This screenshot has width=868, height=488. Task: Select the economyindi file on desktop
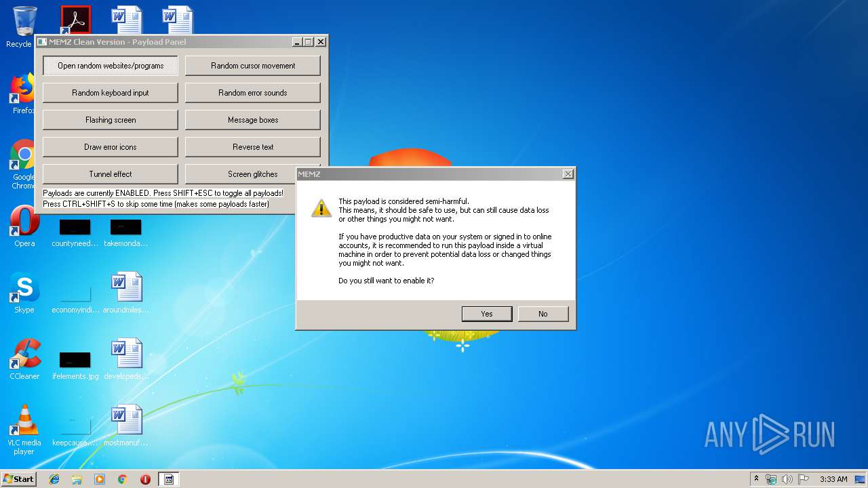click(75, 297)
